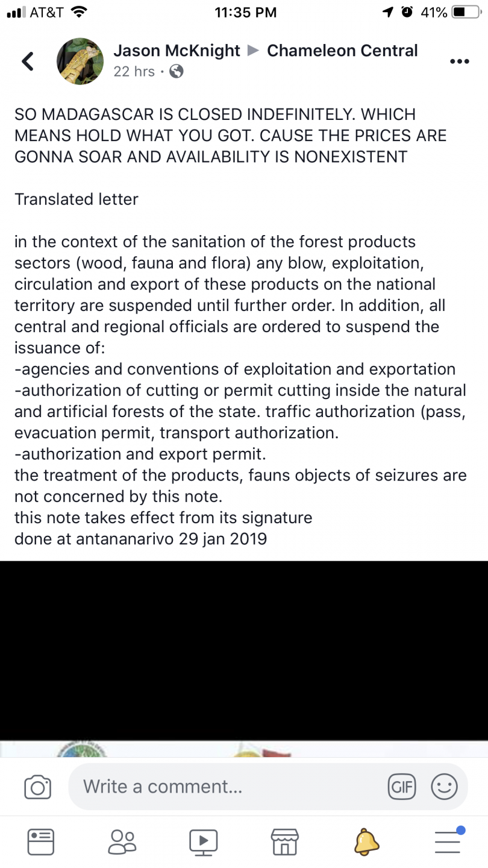Open the GIF picker
488x868 pixels.
[x=402, y=787]
